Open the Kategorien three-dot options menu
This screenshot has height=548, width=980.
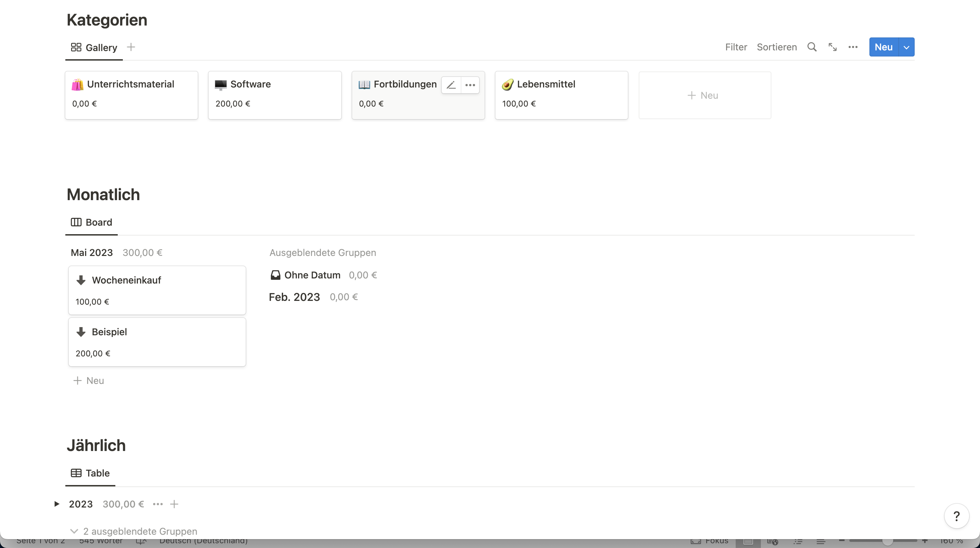coord(852,47)
